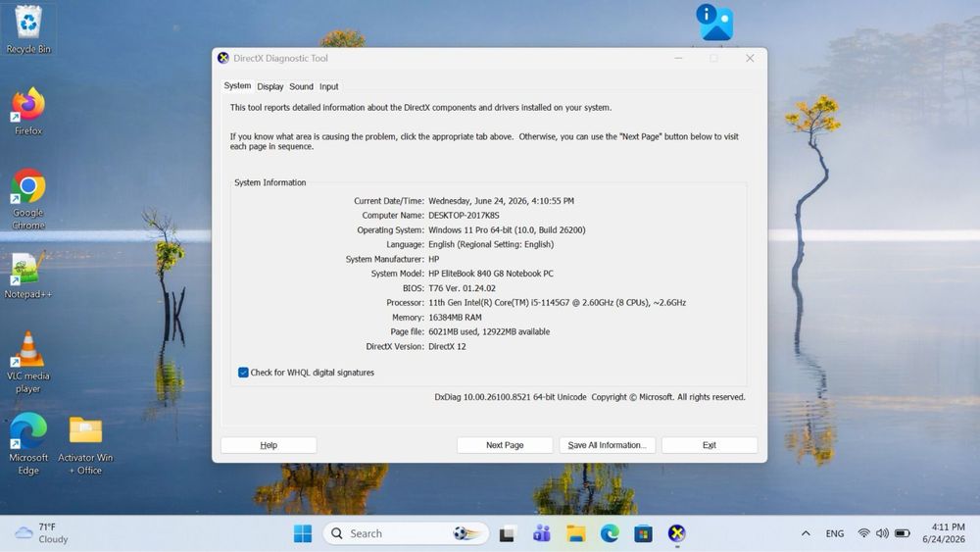
Task: Click Save All Information button
Action: point(608,445)
